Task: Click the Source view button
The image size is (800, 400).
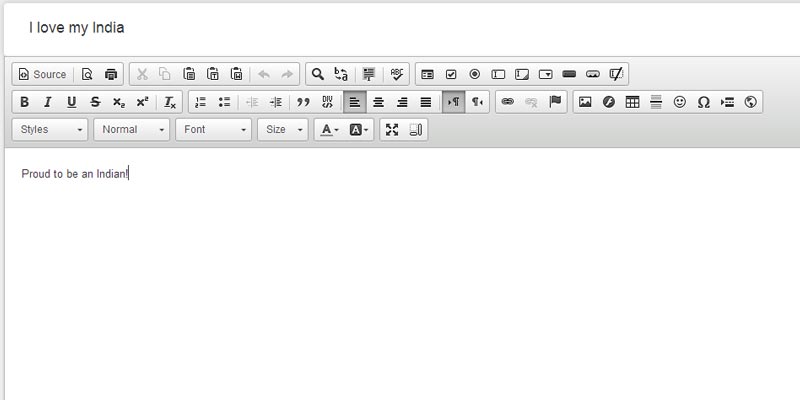Action: click(x=42, y=74)
